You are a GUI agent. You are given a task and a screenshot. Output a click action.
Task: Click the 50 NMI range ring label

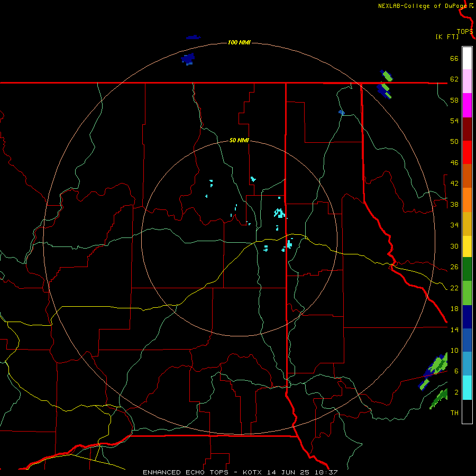[239, 140]
